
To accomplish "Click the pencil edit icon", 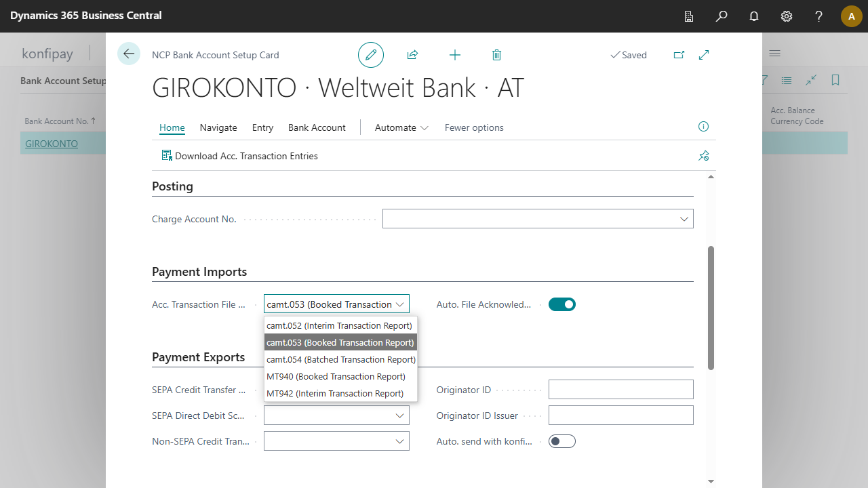I will [x=371, y=55].
